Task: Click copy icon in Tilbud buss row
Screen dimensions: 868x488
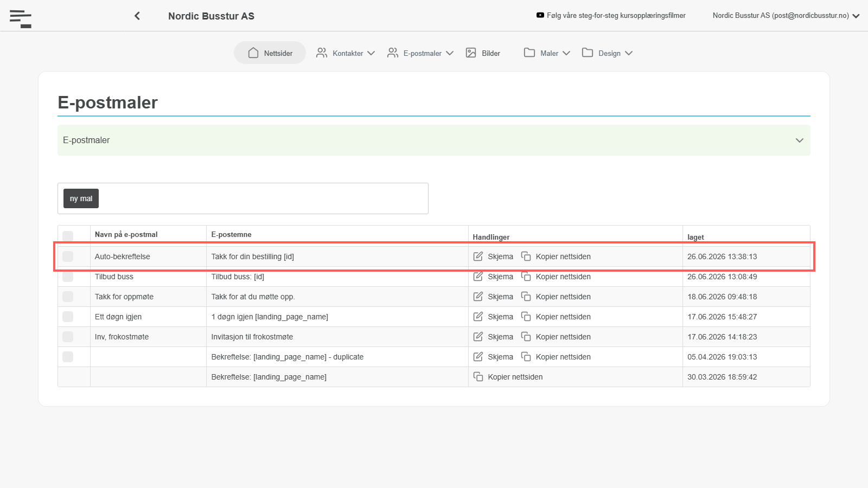Action: click(x=526, y=277)
